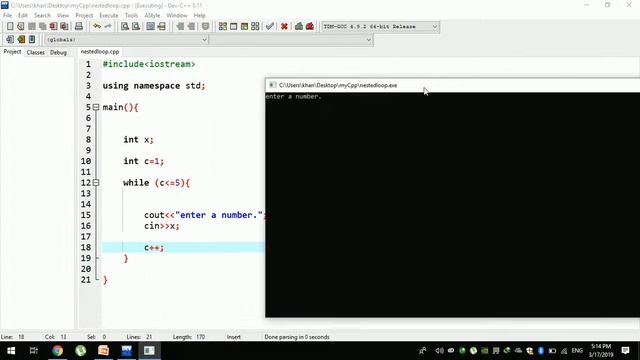Open the Search menu
The width and height of the screenshot is (640, 360).
(x=42, y=15)
